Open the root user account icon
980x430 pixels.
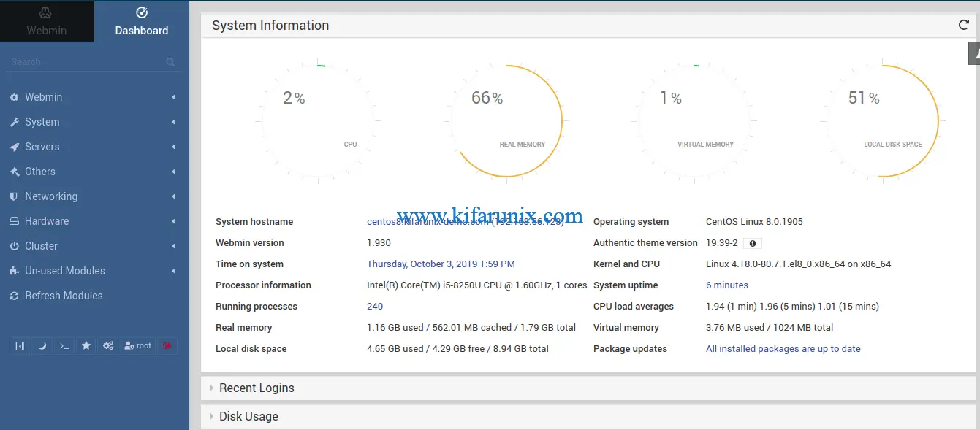coord(137,345)
